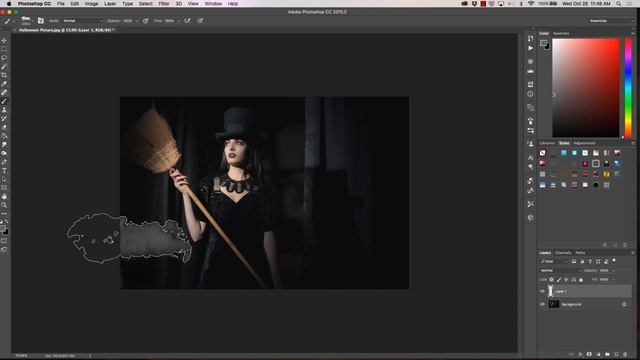The width and height of the screenshot is (640, 360).
Task: Select the Gradient tool
Action: click(4, 136)
